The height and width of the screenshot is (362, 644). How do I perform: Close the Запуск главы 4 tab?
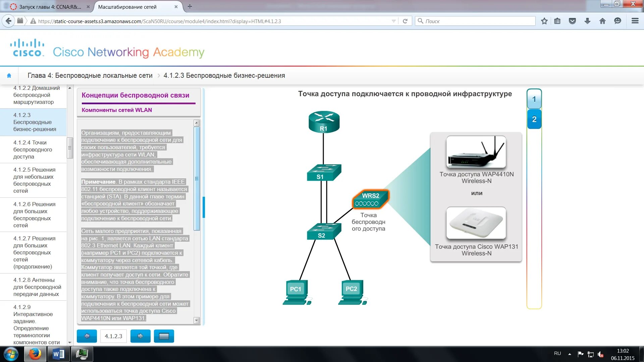point(88,7)
